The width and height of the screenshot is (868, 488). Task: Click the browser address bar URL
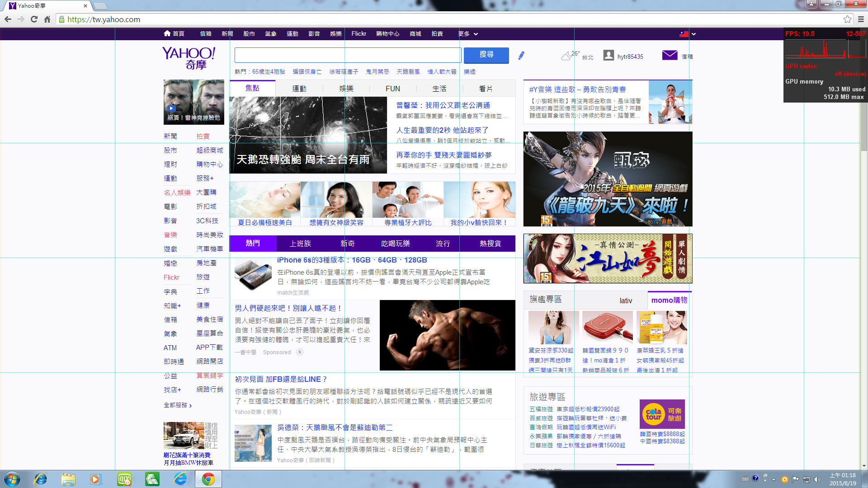tap(104, 19)
